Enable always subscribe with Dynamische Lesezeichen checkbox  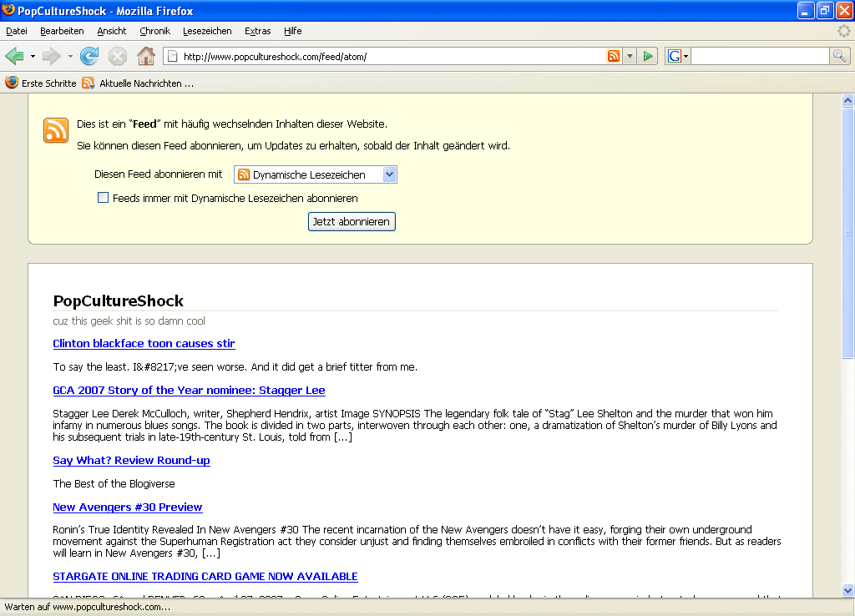tap(104, 198)
